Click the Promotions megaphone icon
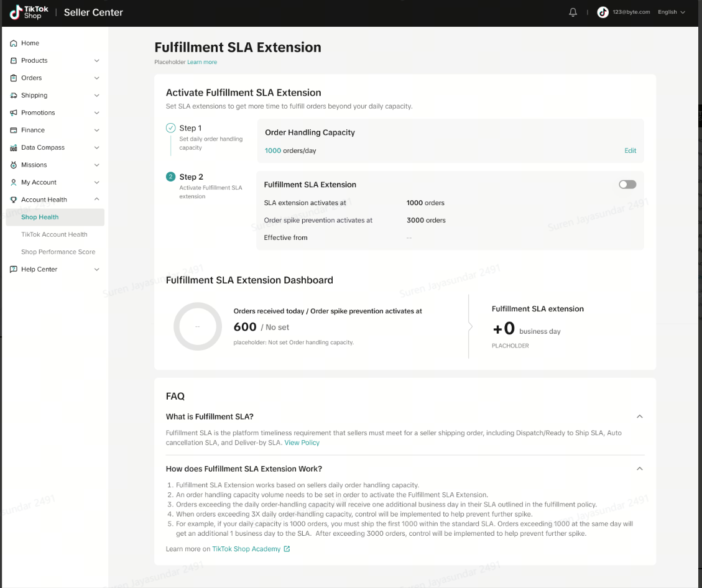 click(x=14, y=113)
